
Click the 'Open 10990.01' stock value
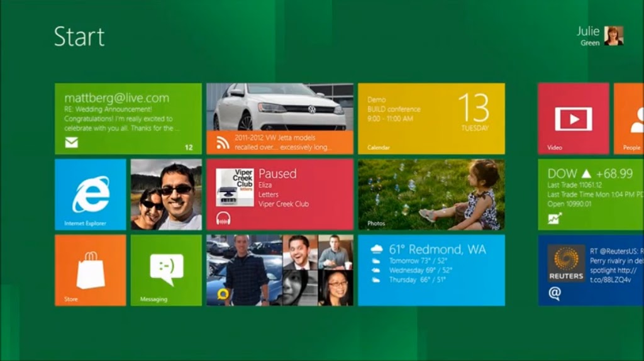coord(569,204)
